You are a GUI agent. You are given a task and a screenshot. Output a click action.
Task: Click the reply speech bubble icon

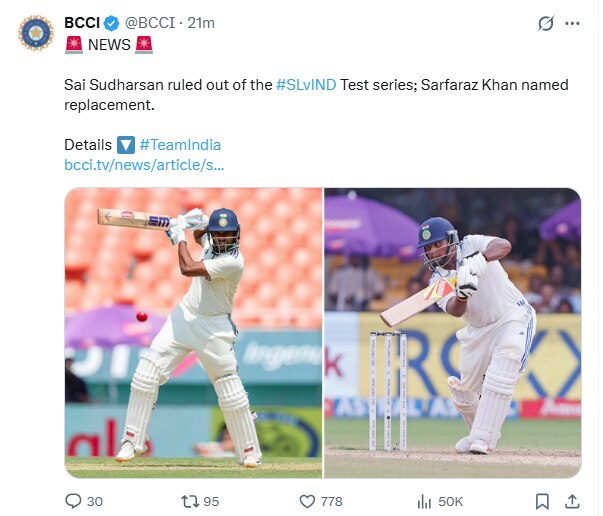coord(73,501)
